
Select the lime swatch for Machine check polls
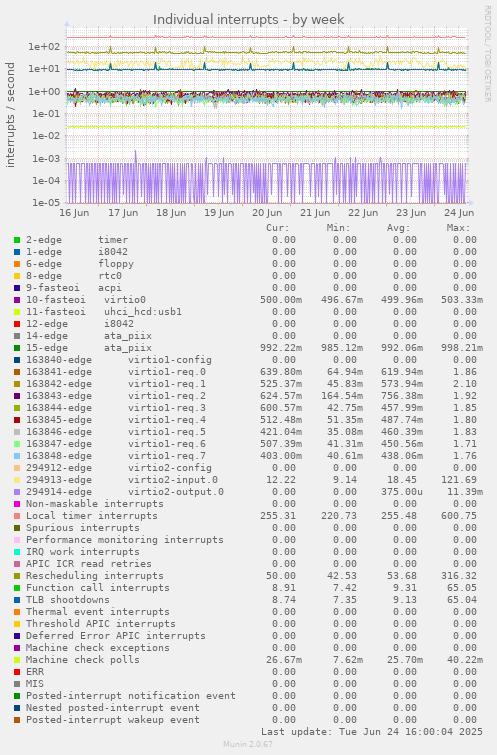[x=17, y=660]
